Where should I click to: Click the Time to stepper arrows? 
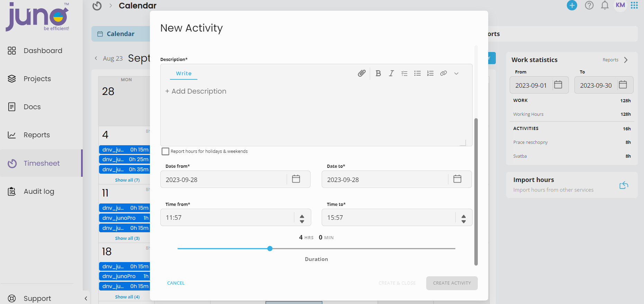click(464, 218)
